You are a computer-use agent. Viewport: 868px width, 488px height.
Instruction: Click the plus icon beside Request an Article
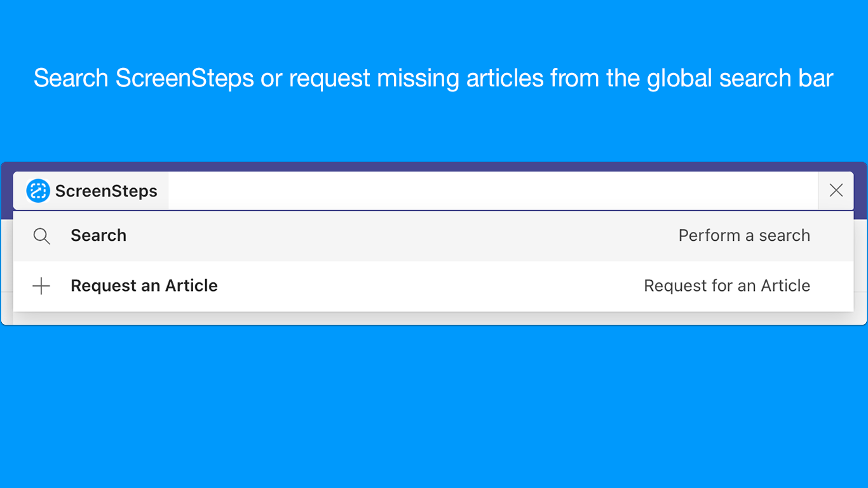[41, 286]
